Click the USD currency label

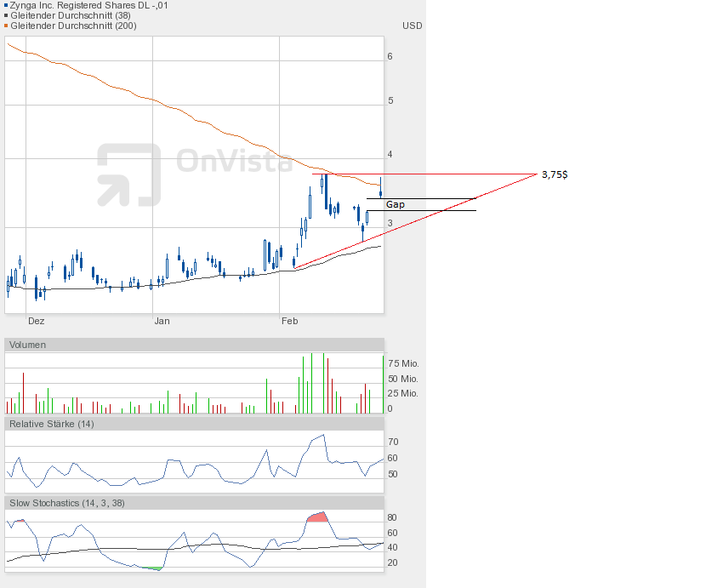pos(412,26)
